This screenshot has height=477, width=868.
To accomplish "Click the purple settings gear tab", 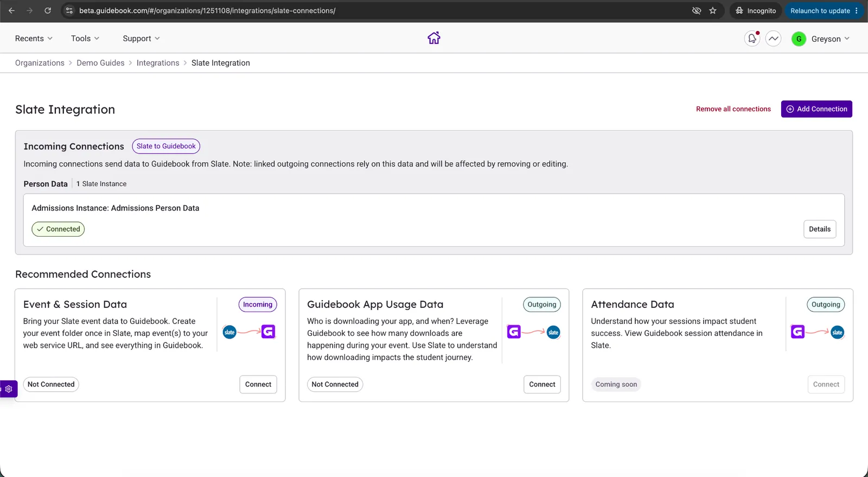I will coord(9,389).
